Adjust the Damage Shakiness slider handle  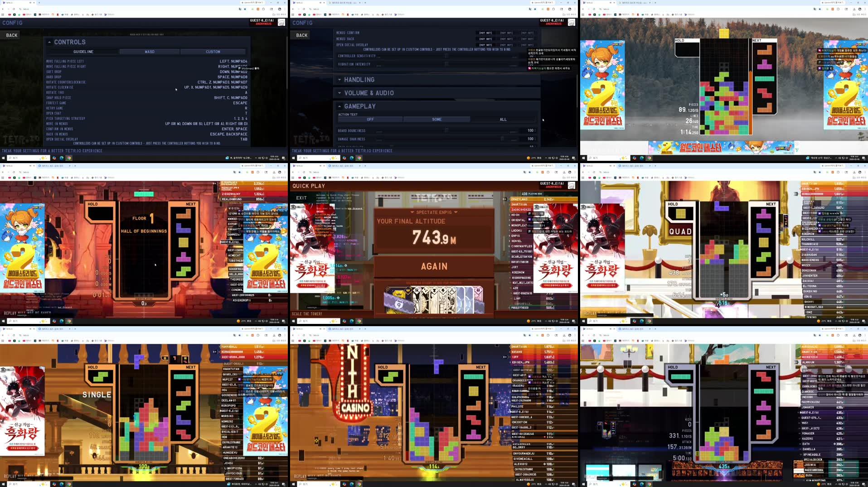pos(502,139)
